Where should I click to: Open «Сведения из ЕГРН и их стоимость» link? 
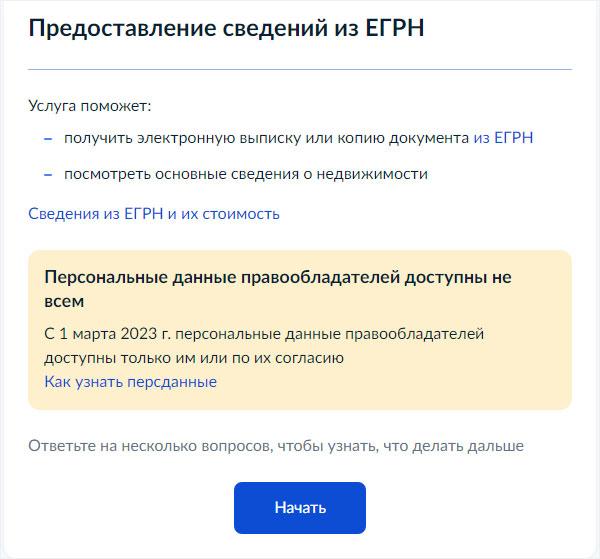(154, 214)
